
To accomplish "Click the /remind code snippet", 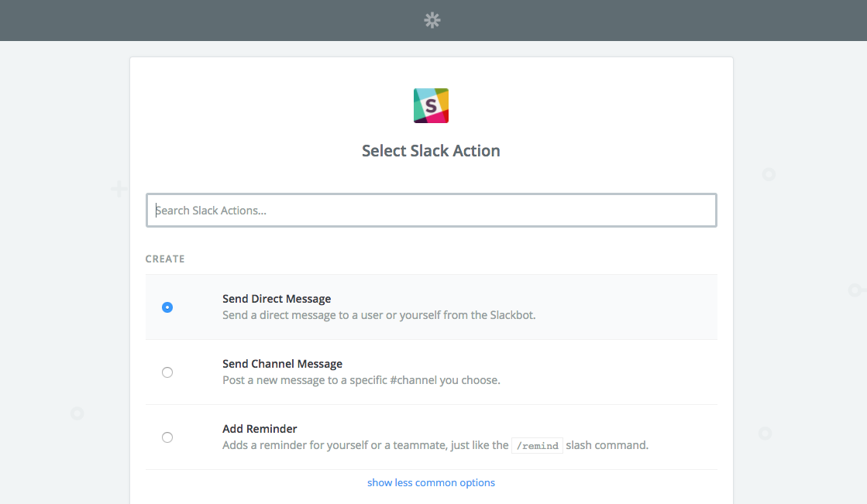I will pos(537,445).
